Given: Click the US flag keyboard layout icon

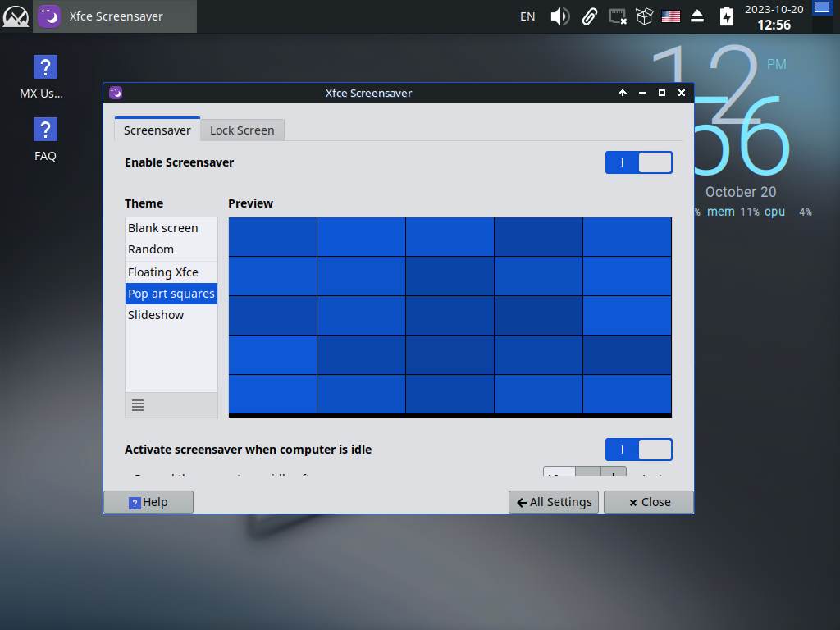Looking at the screenshot, I should tap(671, 16).
